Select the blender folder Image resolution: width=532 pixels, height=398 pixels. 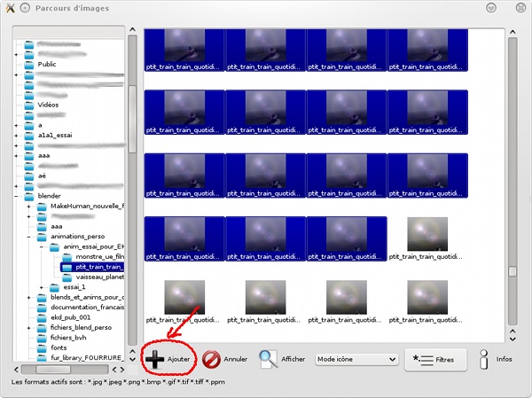click(x=49, y=196)
